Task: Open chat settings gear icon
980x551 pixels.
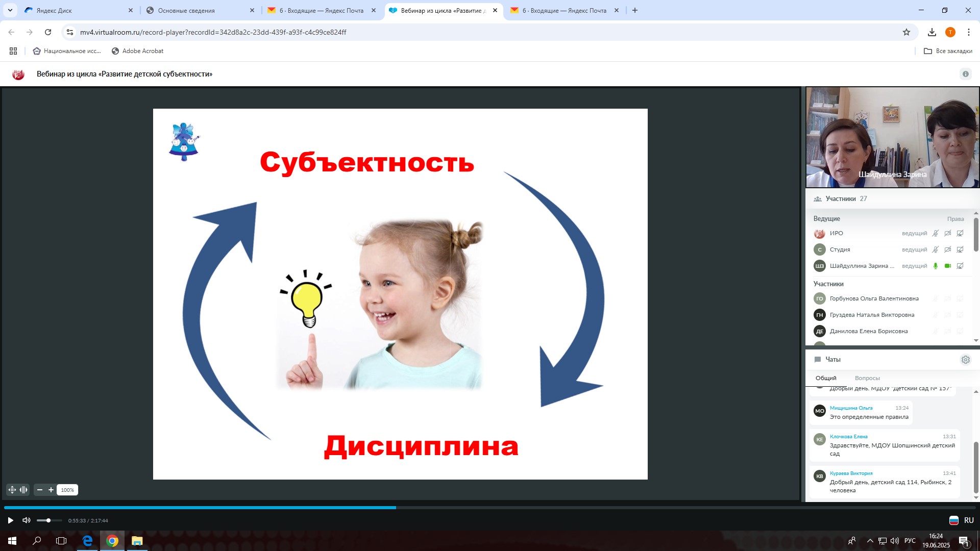Action: (x=965, y=360)
